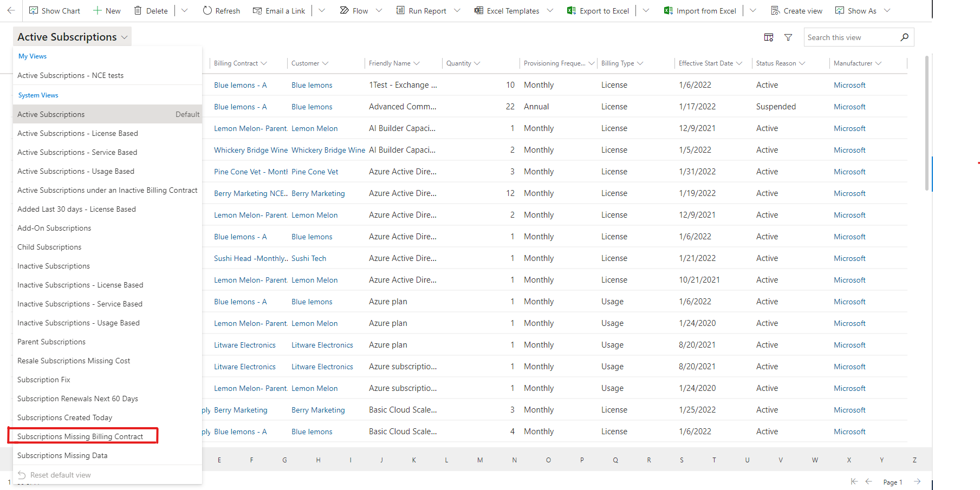
Task: Open the filter funnel icon
Action: pyautogui.click(x=788, y=37)
